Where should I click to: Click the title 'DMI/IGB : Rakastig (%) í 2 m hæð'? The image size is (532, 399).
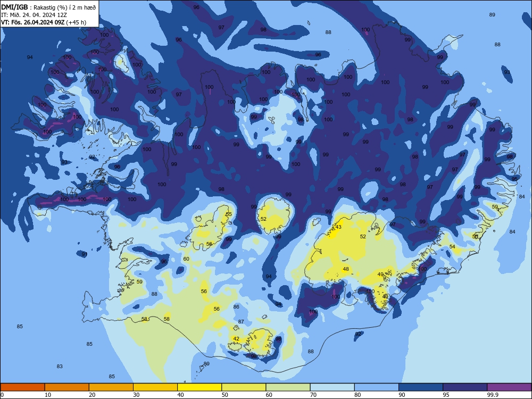(48, 7)
